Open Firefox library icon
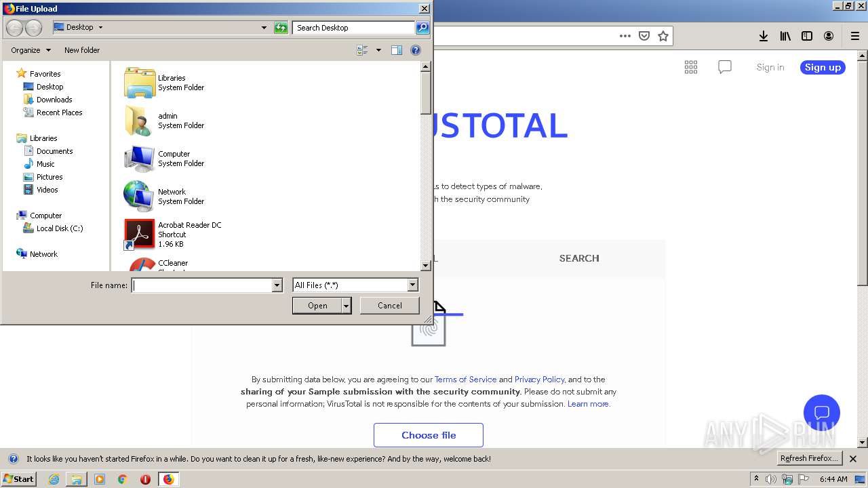The width and height of the screenshot is (868, 488). tap(785, 36)
